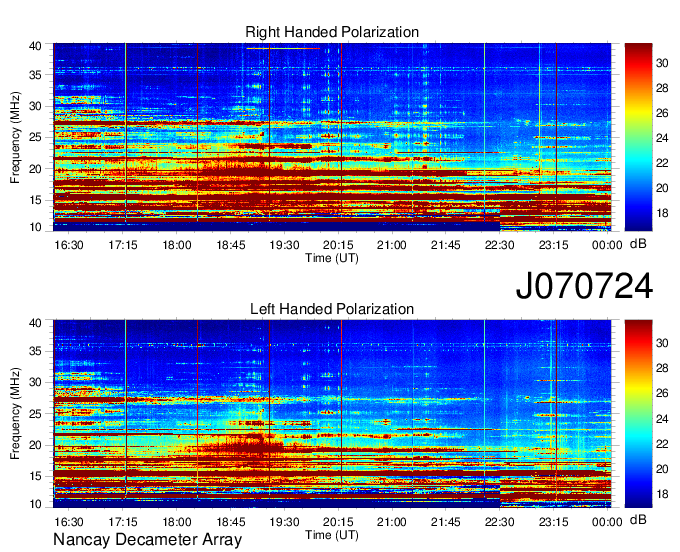The height and width of the screenshot is (552, 680).
Task: Click the 30 dB tick on lower color bar
Action: click(x=662, y=343)
